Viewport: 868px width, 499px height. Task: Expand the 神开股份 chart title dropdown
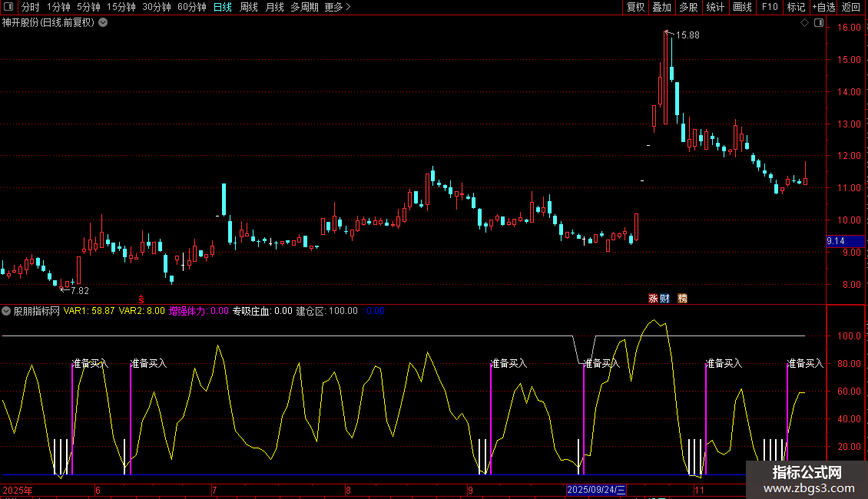(103, 22)
